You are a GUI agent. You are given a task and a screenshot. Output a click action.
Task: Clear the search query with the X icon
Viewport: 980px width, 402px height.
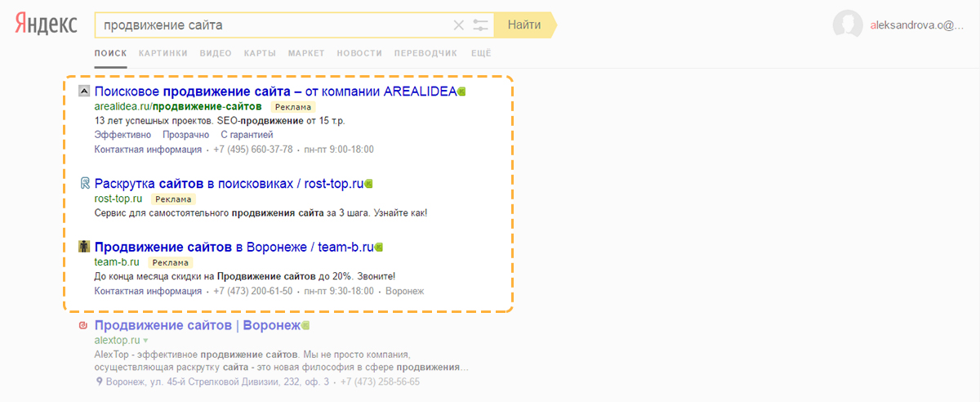click(x=459, y=25)
